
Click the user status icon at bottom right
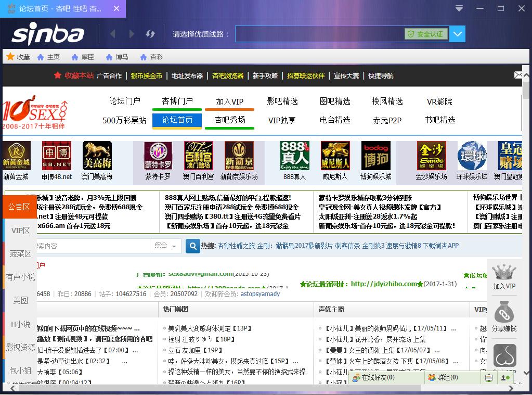coord(505,378)
